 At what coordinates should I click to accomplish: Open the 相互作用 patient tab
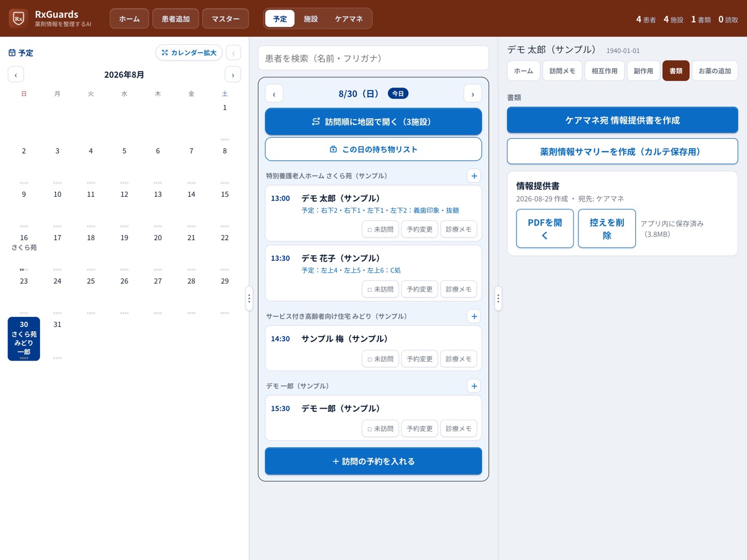(605, 71)
